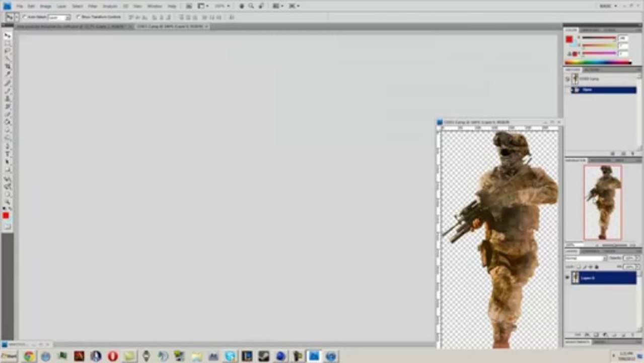Screen dimensions: 644x363
Task: Select the Path Selection tool
Action: click(x=8, y=161)
